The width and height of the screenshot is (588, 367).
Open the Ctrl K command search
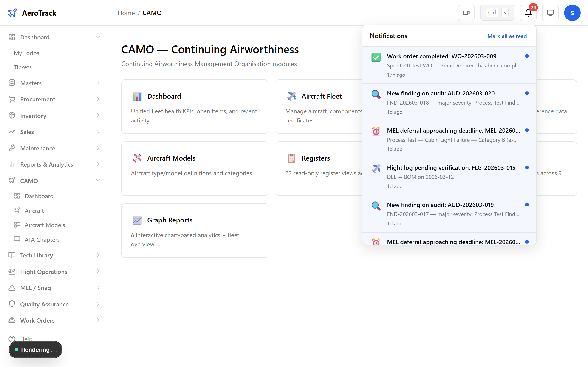[x=497, y=13]
